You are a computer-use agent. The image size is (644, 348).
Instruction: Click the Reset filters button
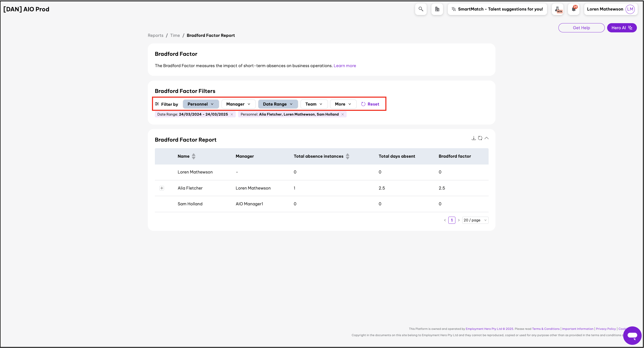pos(370,104)
